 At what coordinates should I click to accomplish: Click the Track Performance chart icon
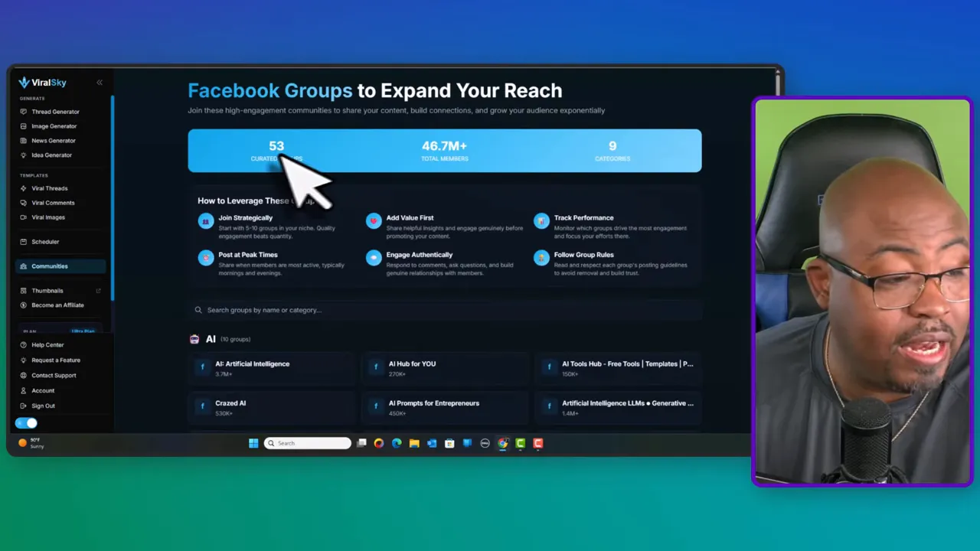[541, 221]
